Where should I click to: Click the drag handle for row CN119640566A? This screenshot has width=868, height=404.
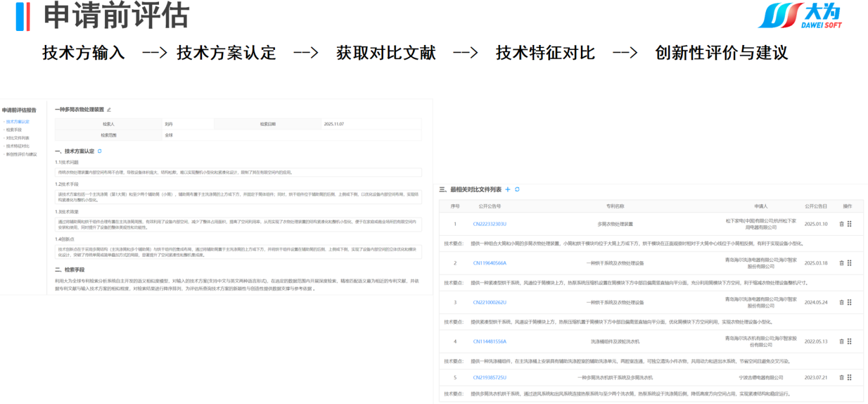849,263
